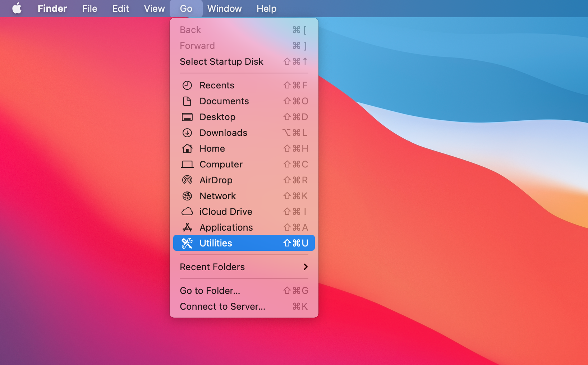Screen dimensions: 588x365
Task: Open the Help menu
Action: coord(267,9)
